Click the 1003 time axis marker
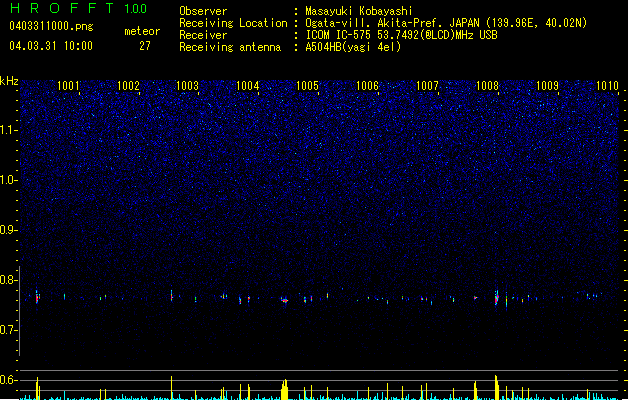Viewport: 629px width, 400px height. [188, 86]
